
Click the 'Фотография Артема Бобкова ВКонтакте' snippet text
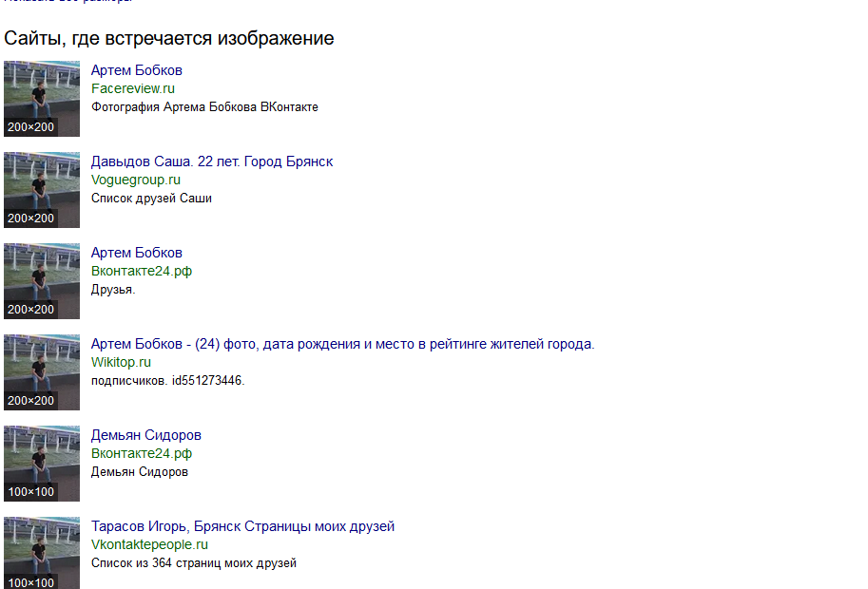coord(204,107)
